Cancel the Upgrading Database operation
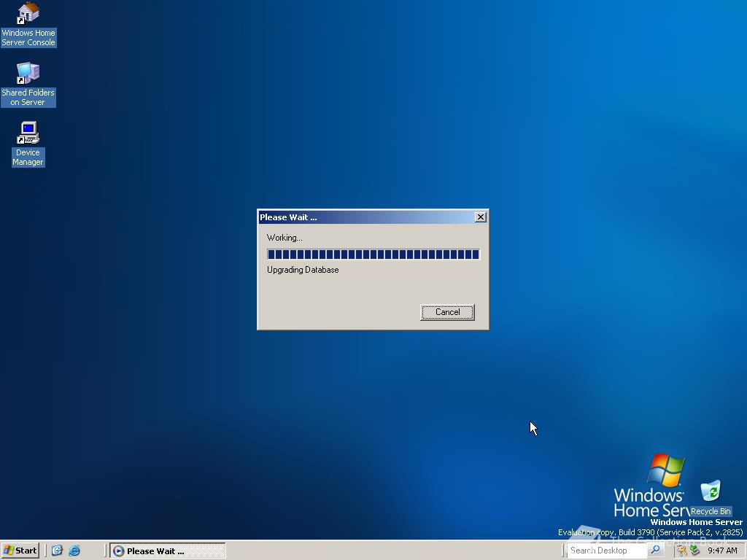This screenshot has height=560, width=747. (447, 312)
